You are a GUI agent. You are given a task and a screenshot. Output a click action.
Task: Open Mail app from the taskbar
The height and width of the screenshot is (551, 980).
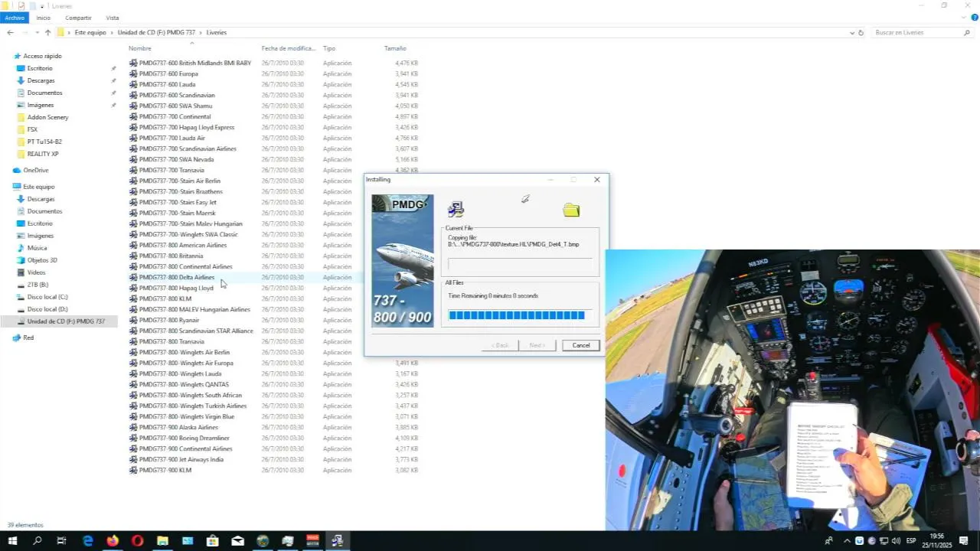tap(238, 541)
